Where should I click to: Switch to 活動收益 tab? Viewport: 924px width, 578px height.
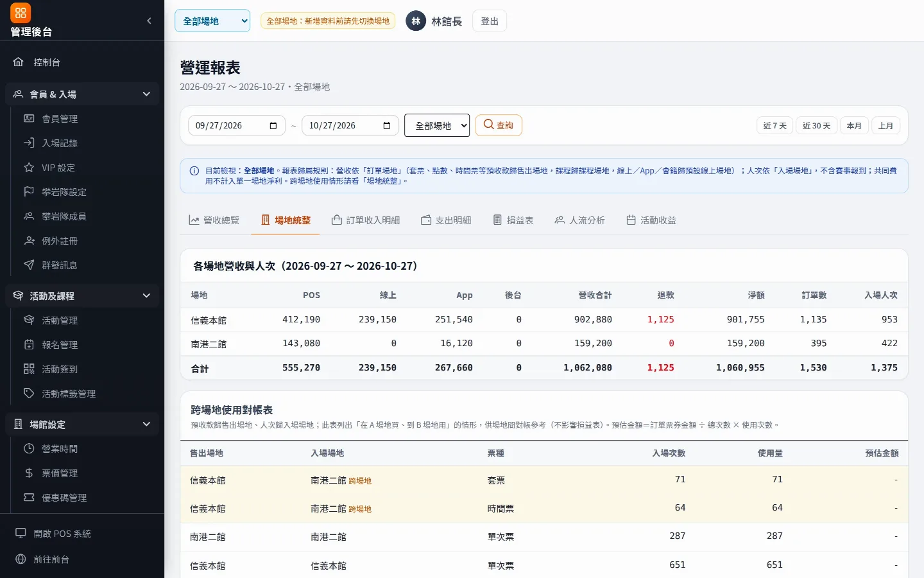pyautogui.click(x=651, y=220)
